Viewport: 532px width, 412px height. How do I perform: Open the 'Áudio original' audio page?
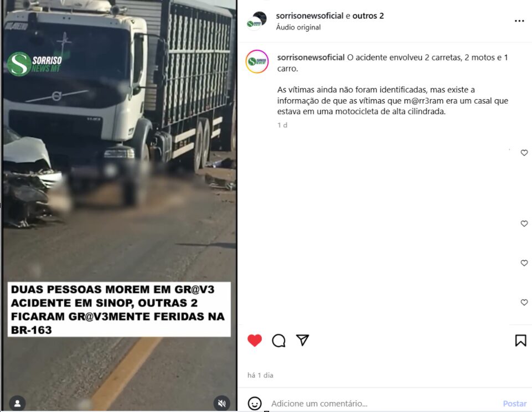click(298, 27)
